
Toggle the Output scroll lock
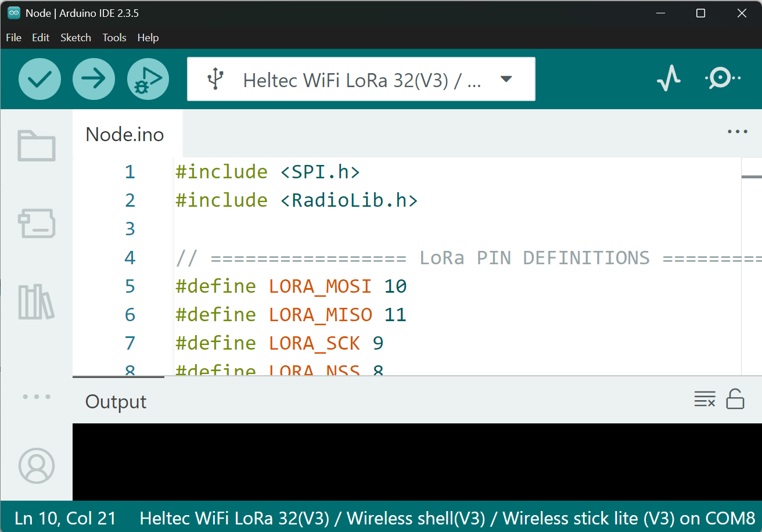pos(735,400)
